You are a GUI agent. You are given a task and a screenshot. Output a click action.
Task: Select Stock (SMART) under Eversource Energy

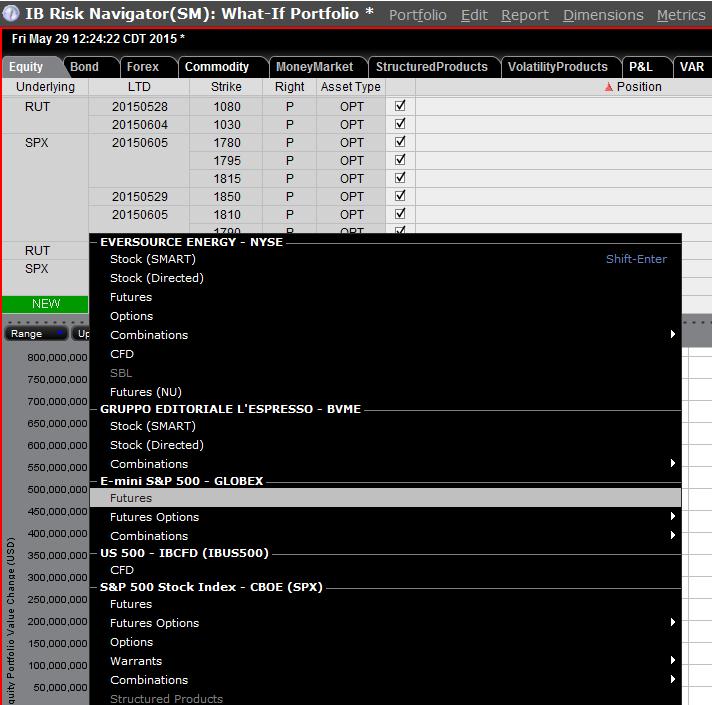[385, 259]
